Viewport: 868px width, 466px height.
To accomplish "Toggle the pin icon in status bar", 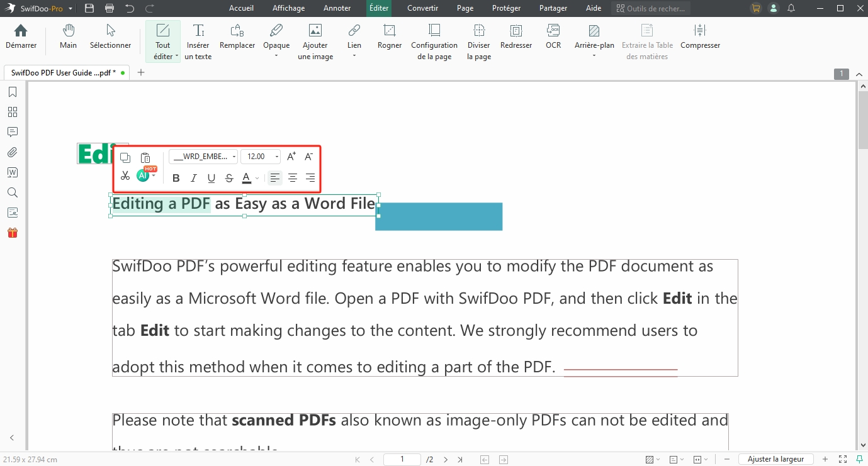I will tap(860, 459).
